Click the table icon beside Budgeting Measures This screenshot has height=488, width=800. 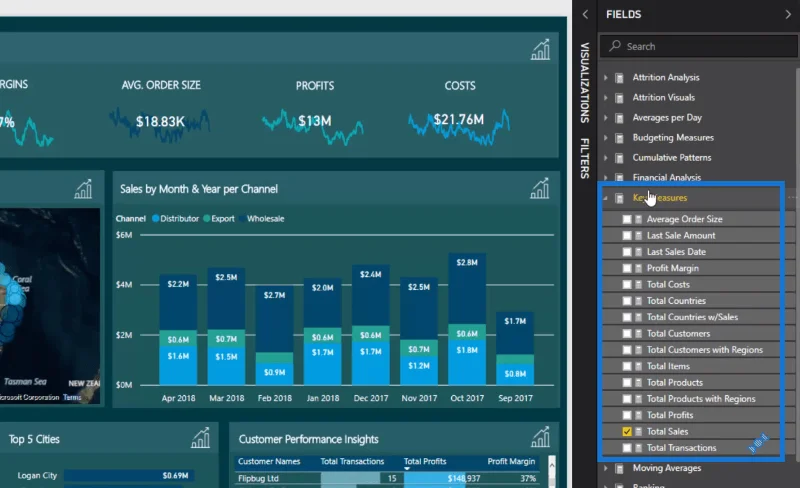click(619, 138)
